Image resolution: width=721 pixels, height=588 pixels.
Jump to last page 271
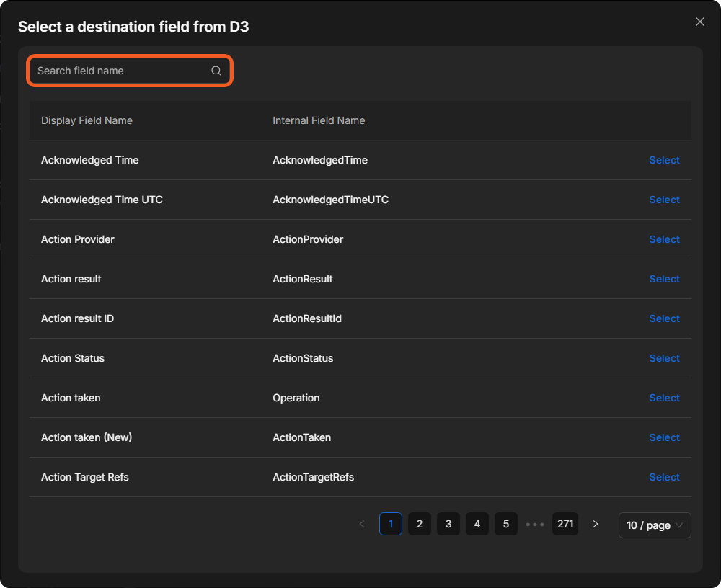[x=565, y=524]
